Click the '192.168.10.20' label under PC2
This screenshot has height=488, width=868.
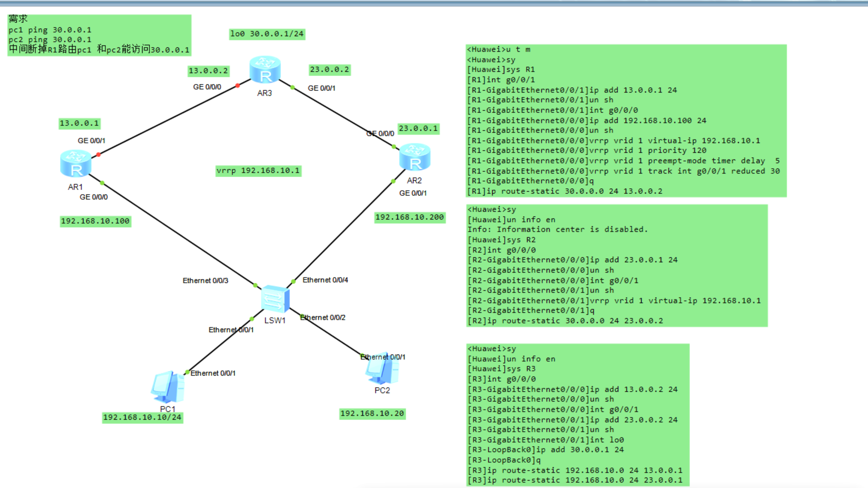coord(372,414)
